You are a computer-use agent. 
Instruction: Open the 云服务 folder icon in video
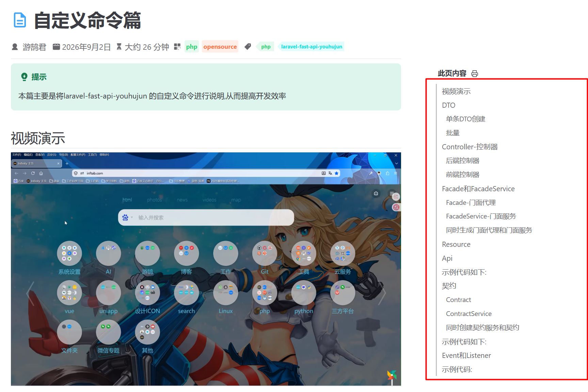coord(343,253)
